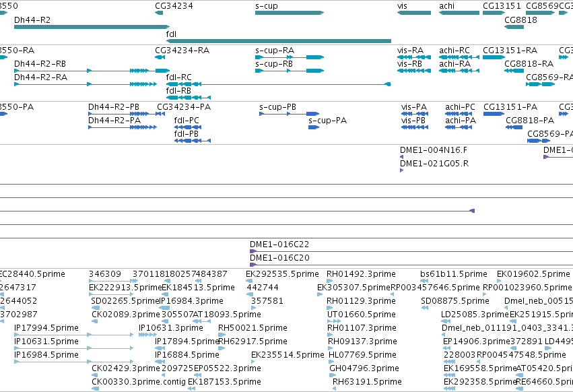Click the Dh44-R2-PA protein feature

point(123,127)
